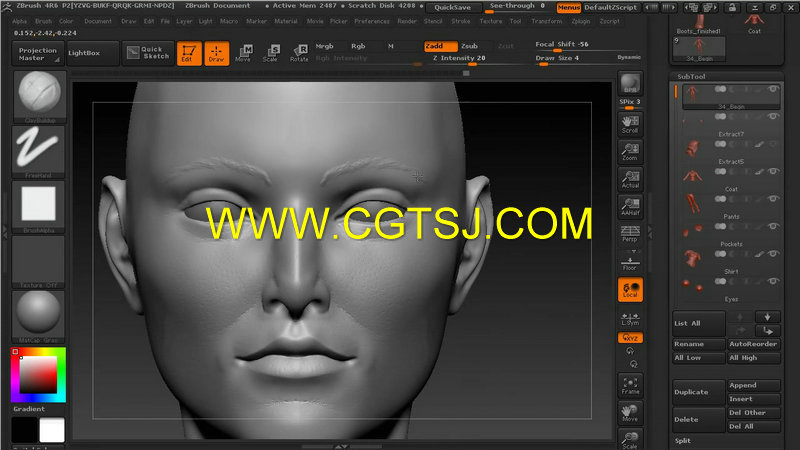Image resolution: width=800 pixels, height=450 pixels.
Task: Toggle XYZ rotation mode
Action: [x=630, y=338]
